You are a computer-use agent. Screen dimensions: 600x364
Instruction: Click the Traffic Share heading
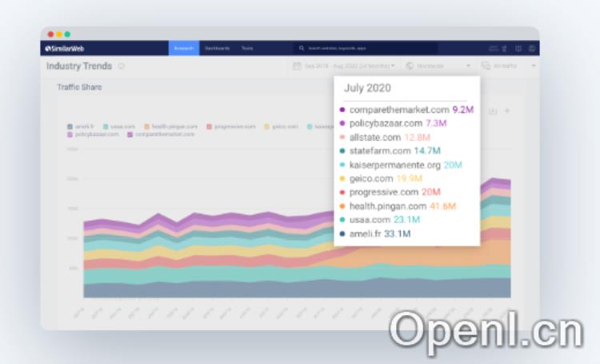click(x=79, y=87)
